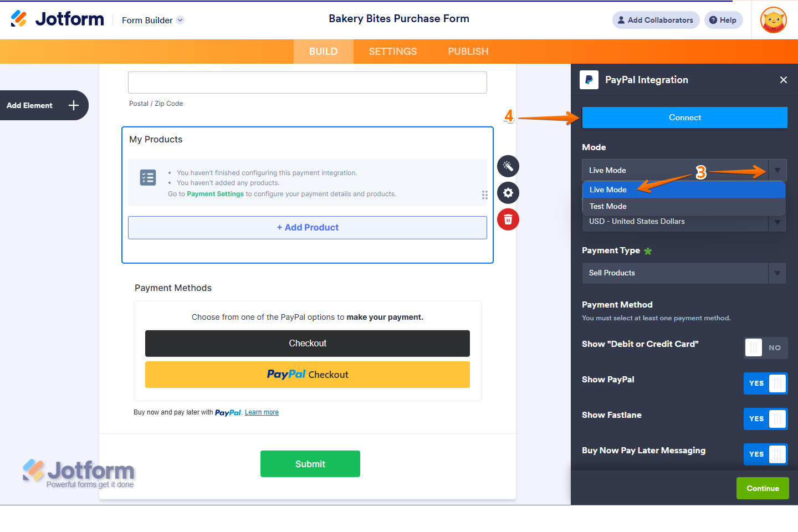Toggle the Show "Debit or Credit Card" switch
Image resolution: width=798 pixels, height=532 pixels.
click(766, 348)
